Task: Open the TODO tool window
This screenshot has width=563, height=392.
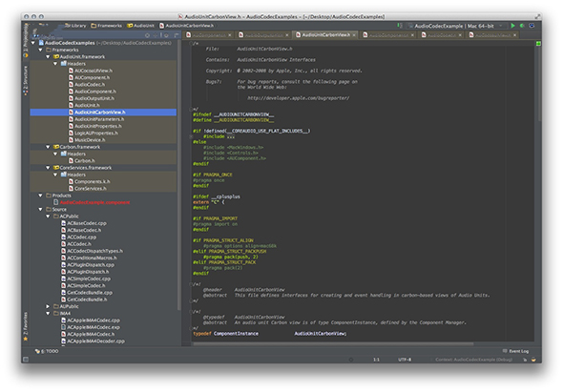Action: 47,351
